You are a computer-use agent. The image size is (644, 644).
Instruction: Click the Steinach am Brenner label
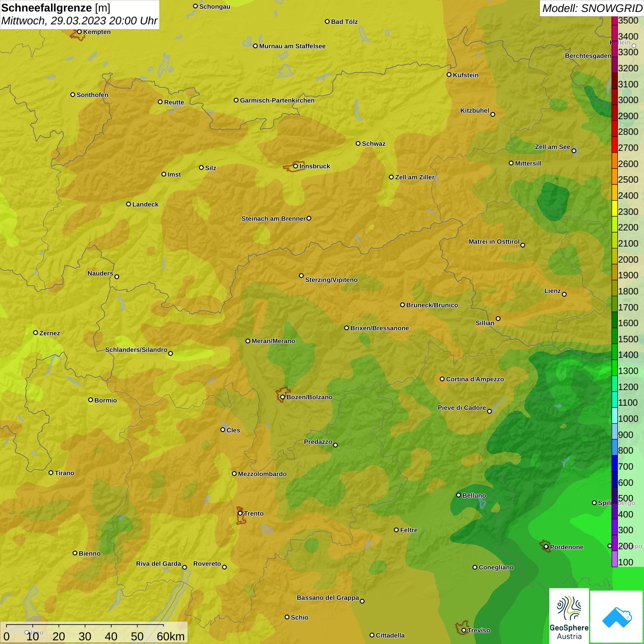point(273,218)
